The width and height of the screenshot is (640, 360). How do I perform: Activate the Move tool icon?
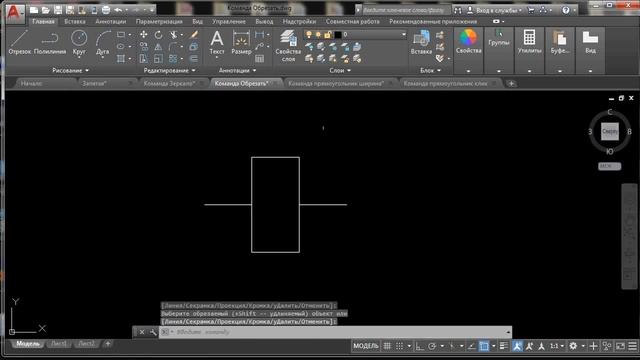[x=144, y=35]
